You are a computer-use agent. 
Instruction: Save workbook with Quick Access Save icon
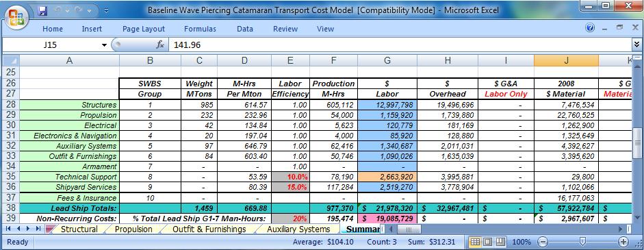(x=42, y=11)
